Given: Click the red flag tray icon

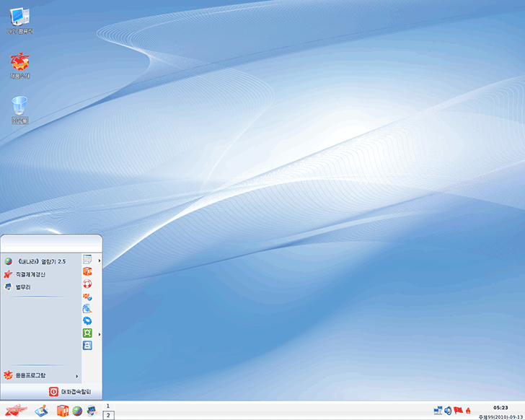Looking at the screenshot, I should pyautogui.click(x=458, y=411).
